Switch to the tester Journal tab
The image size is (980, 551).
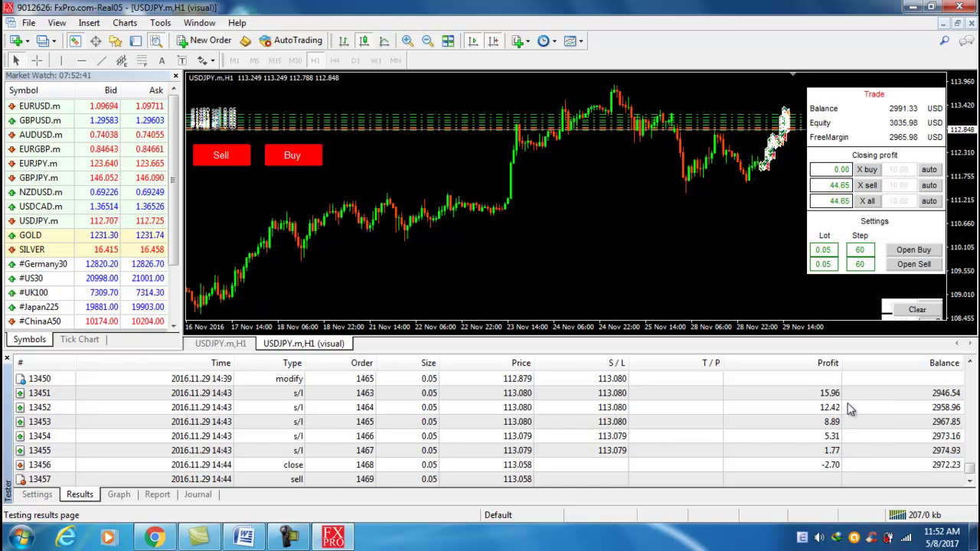tap(198, 494)
